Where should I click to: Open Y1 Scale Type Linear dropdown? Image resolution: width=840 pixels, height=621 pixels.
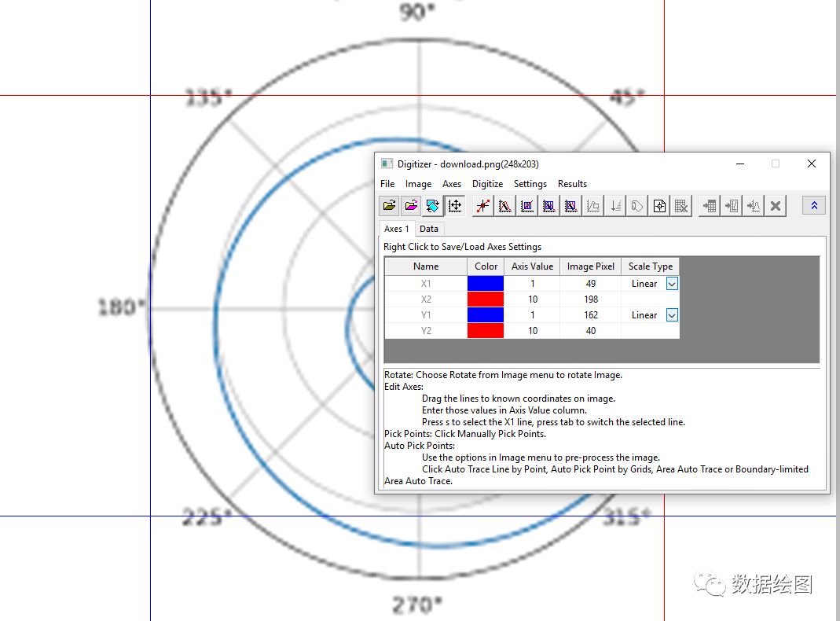[x=672, y=315]
